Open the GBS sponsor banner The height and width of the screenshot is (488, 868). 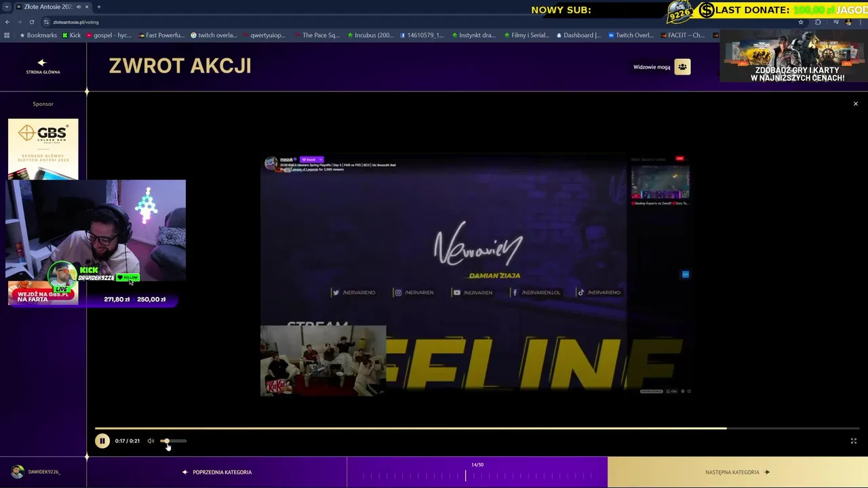(43, 149)
